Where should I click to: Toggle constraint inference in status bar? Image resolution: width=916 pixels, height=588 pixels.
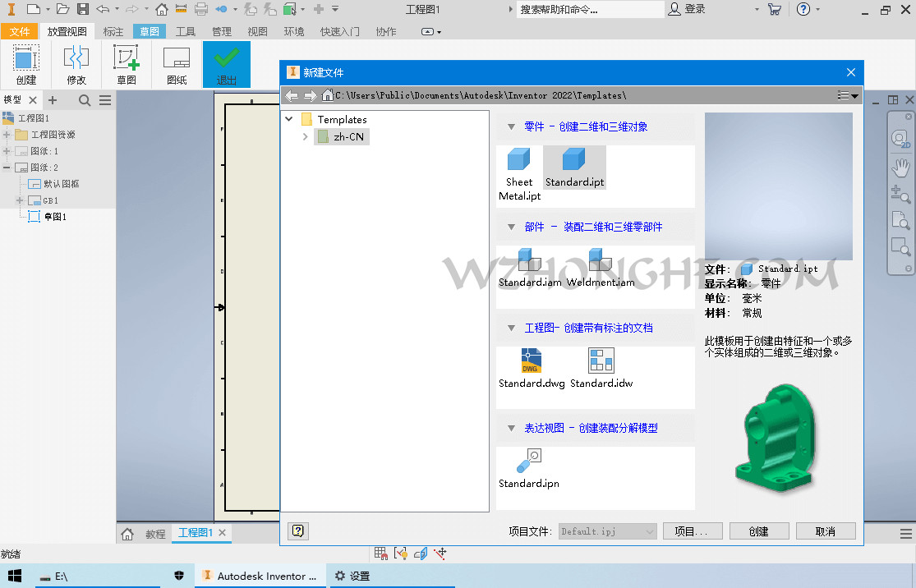400,554
